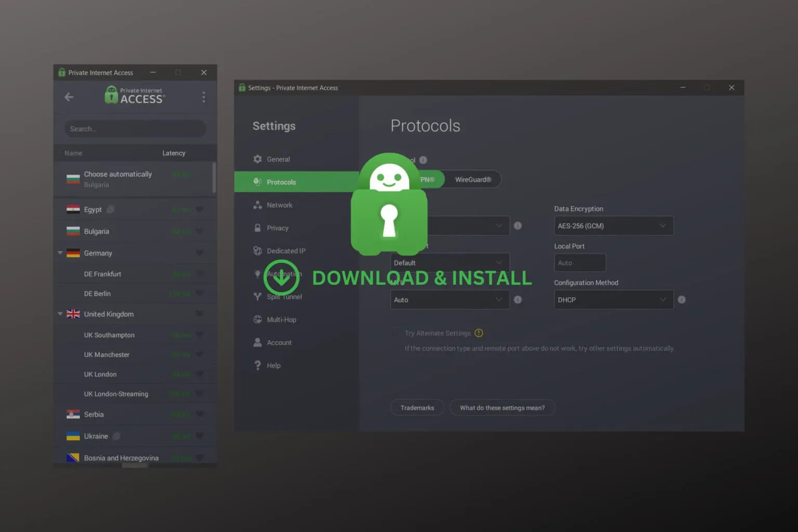Favorite Serbia with its heart icon

[x=199, y=414]
